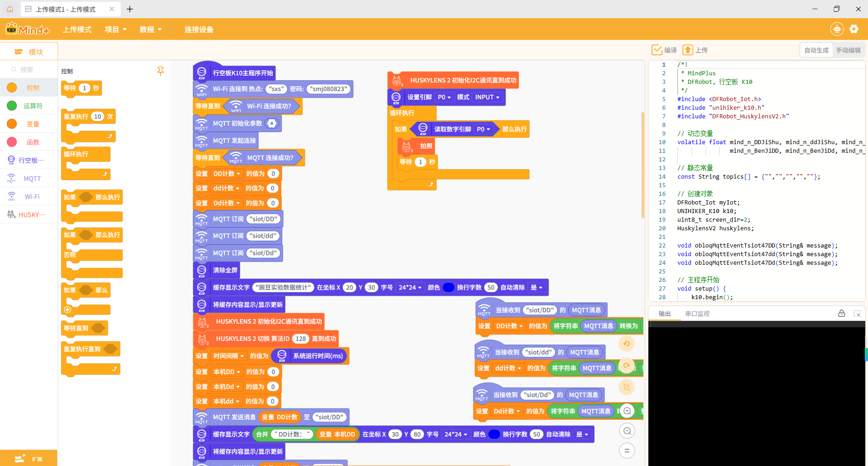Screen dimensions: 868x466
Task: Click the blue color swatch in 豌豆实验数据统计 block
Action: [448, 287]
